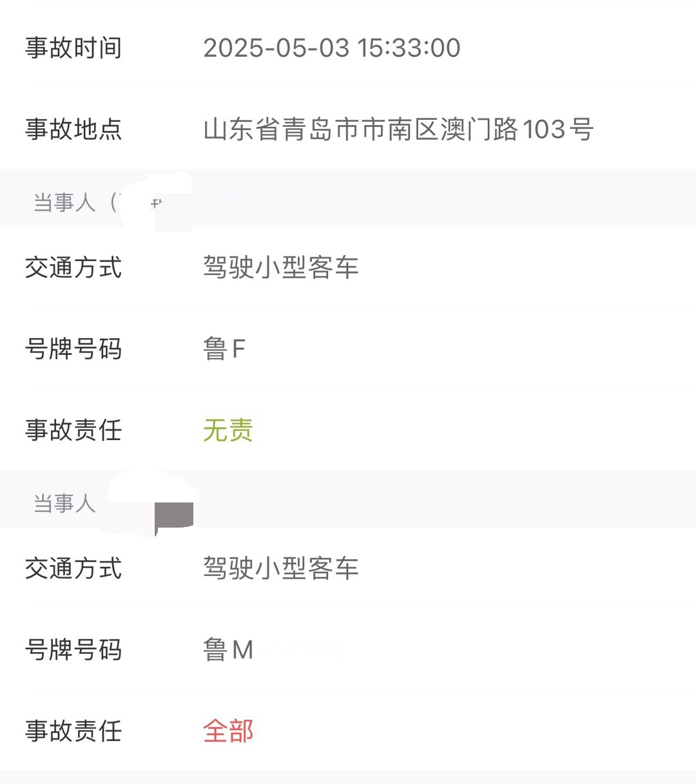
Task: Tap the second 驾驶小型客车 value
Action: (x=281, y=568)
